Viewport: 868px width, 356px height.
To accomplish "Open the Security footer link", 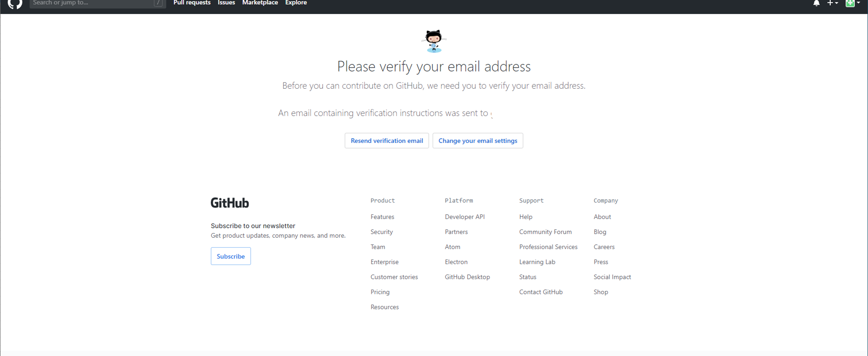I will click(382, 232).
